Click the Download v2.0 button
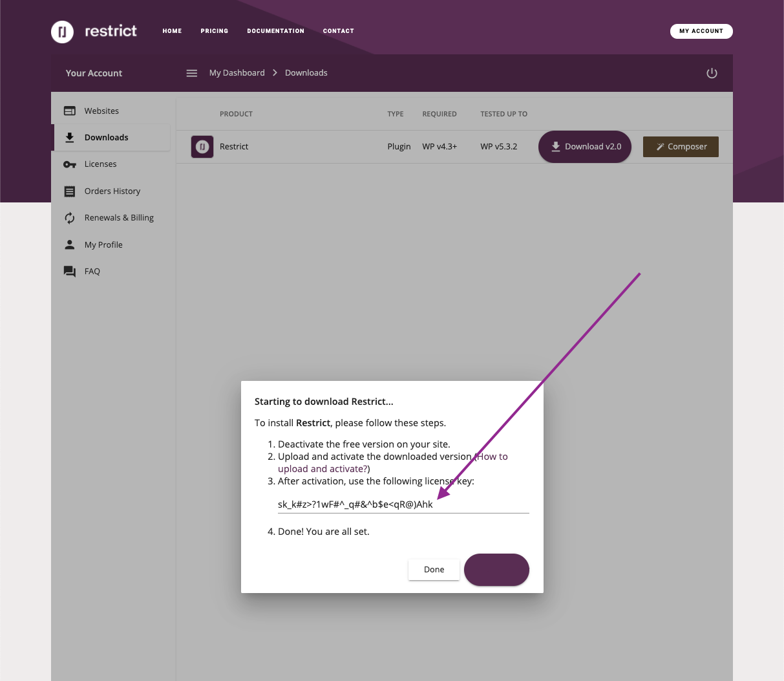Screen dimensions: 784x681 pos(585,147)
